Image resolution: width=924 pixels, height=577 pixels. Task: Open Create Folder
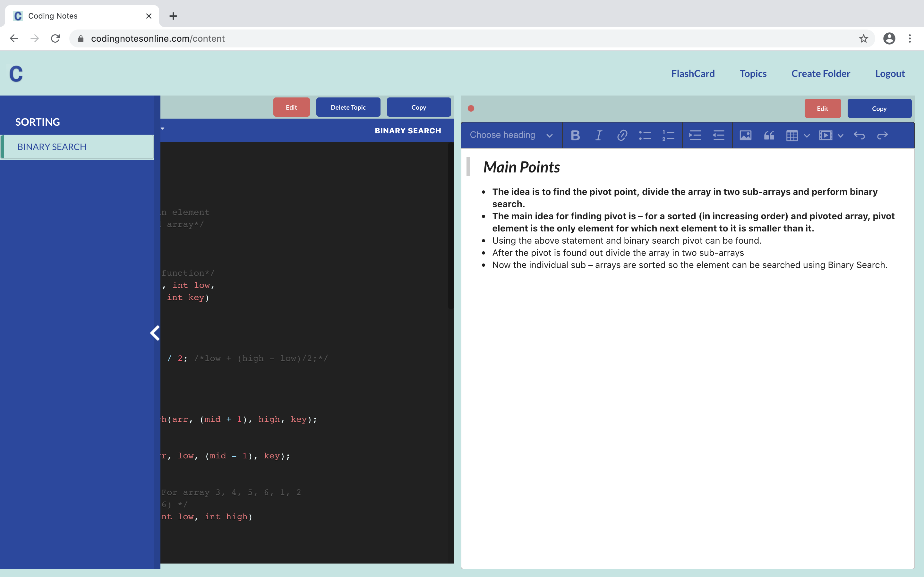tap(820, 73)
